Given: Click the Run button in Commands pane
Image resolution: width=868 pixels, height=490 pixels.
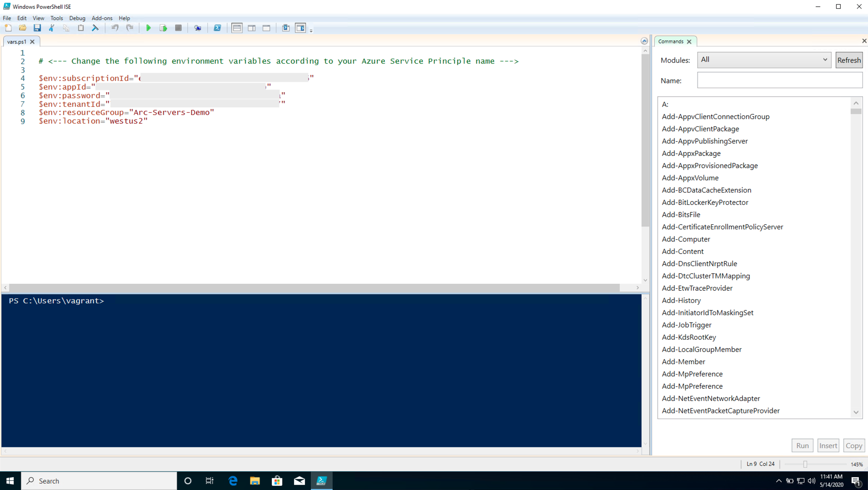Looking at the screenshot, I should 802,445.
